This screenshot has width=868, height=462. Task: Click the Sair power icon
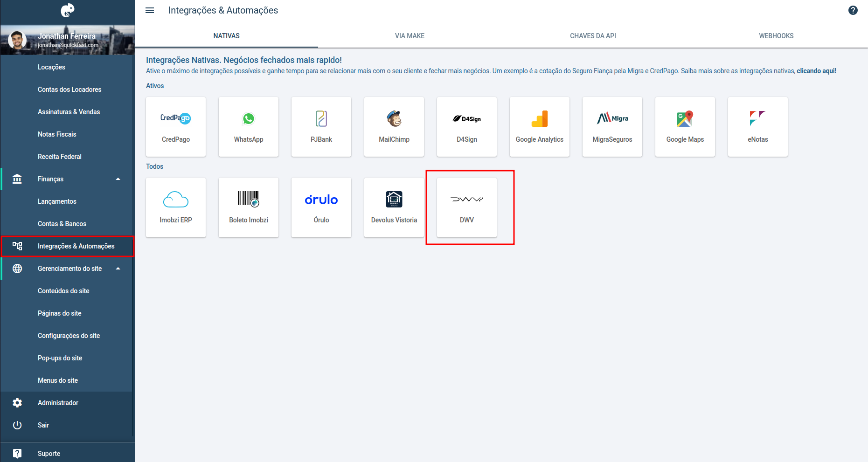tap(17, 425)
